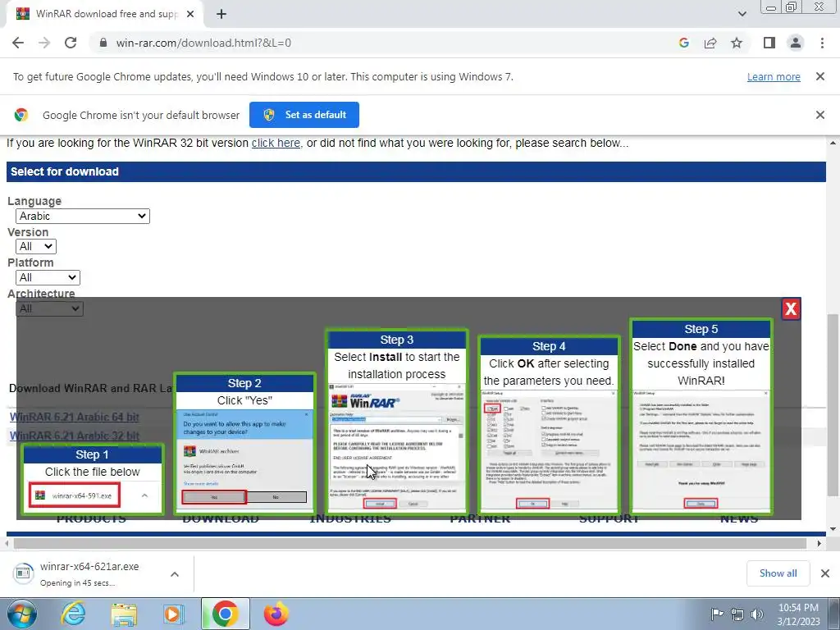Open Chrome three-dot menu

[822, 43]
